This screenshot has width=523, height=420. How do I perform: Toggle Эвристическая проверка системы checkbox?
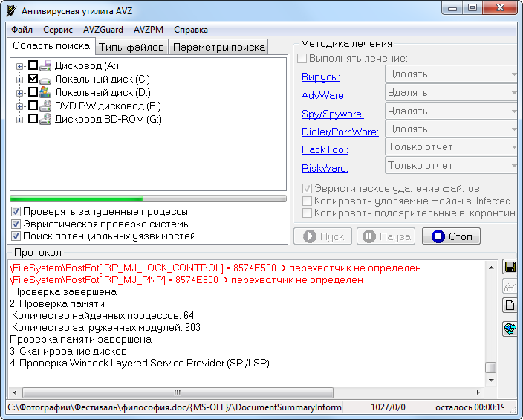pos(16,224)
